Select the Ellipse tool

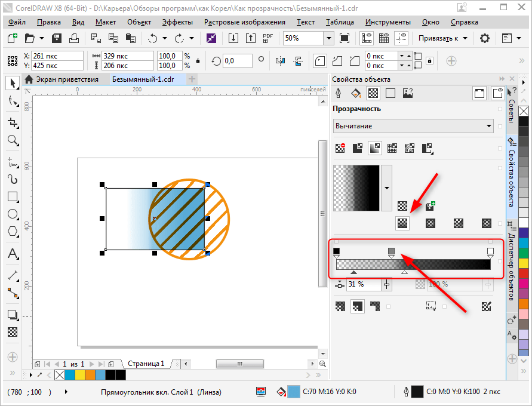click(12, 214)
